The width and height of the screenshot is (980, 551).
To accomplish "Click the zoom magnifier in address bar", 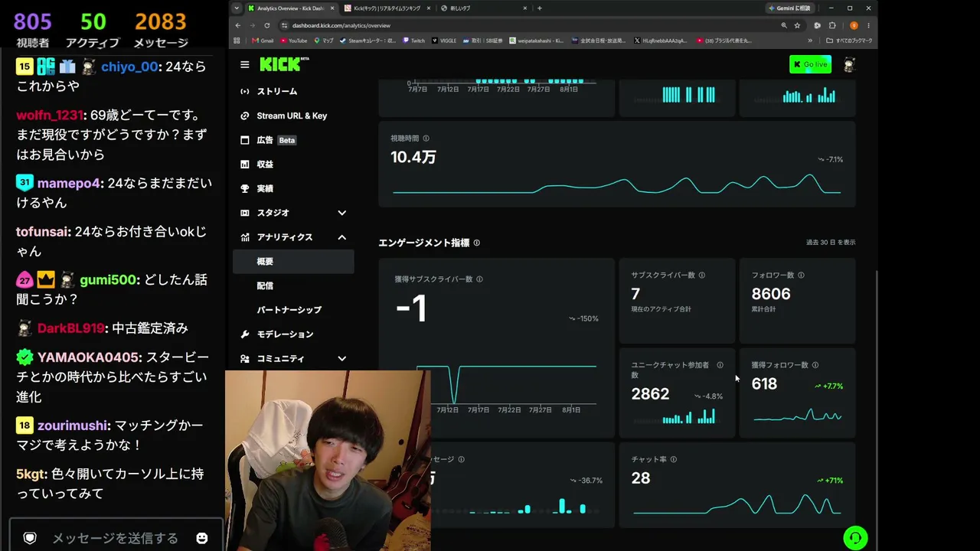I will (x=784, y=25).
